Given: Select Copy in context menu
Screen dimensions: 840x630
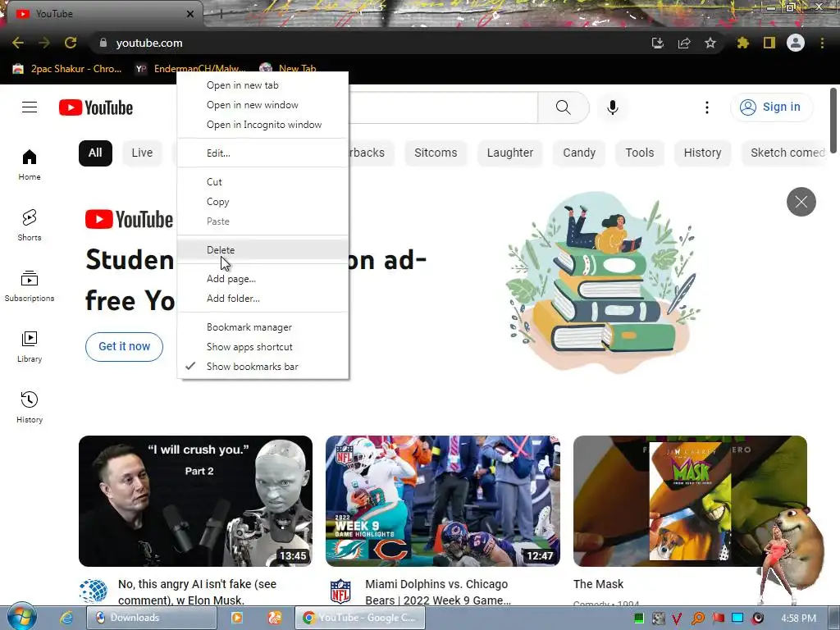Looking at the screenshot, I should tap(262, 202).
